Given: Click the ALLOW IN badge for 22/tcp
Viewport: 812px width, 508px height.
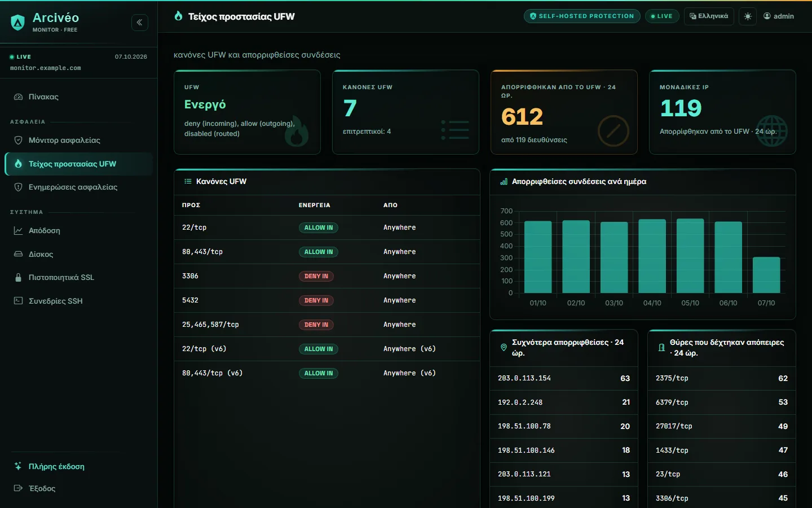Looking at the screenshot, I should (319, 228).
